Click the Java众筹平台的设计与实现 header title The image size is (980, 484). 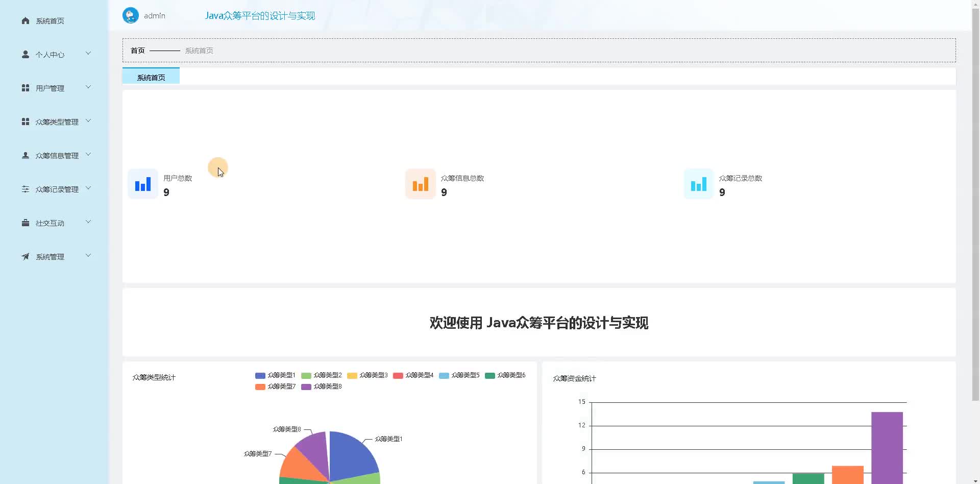tap(260, 16)
